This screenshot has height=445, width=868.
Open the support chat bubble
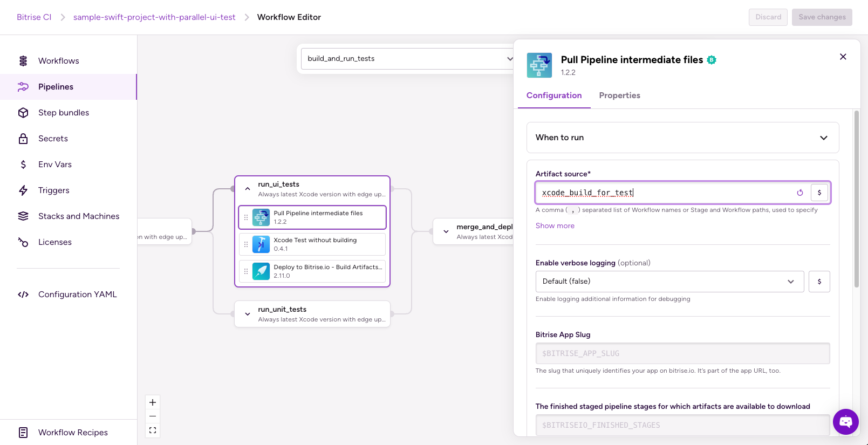846,422
